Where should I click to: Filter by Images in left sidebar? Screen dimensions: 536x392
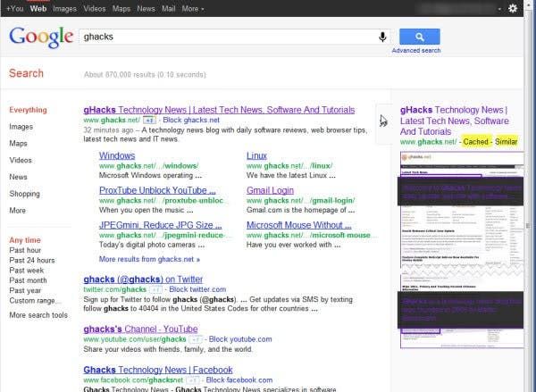point(21,127)
